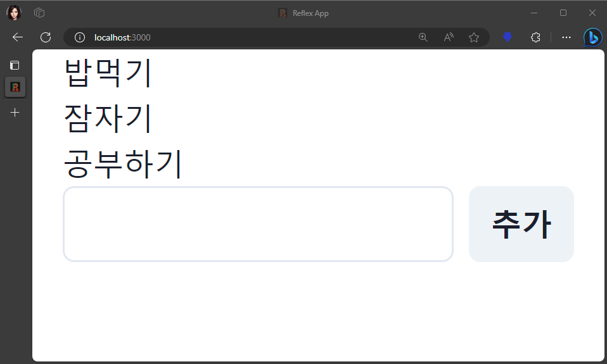Activate the Read Aloud icon

[449, 37]
